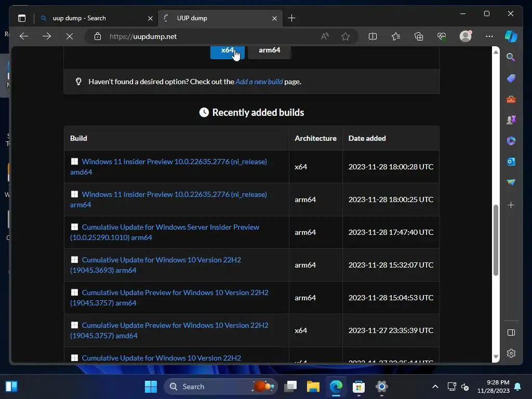
Task: Stop loading the uupdump page
Action: [70, 36]
